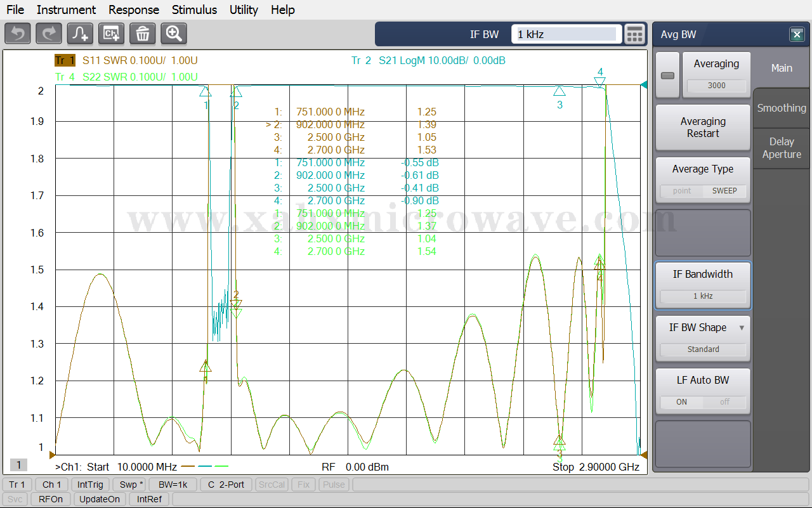Click the Undo arrow icon
The height and width of the screenshot is (508, 812).
click(17, 34)
